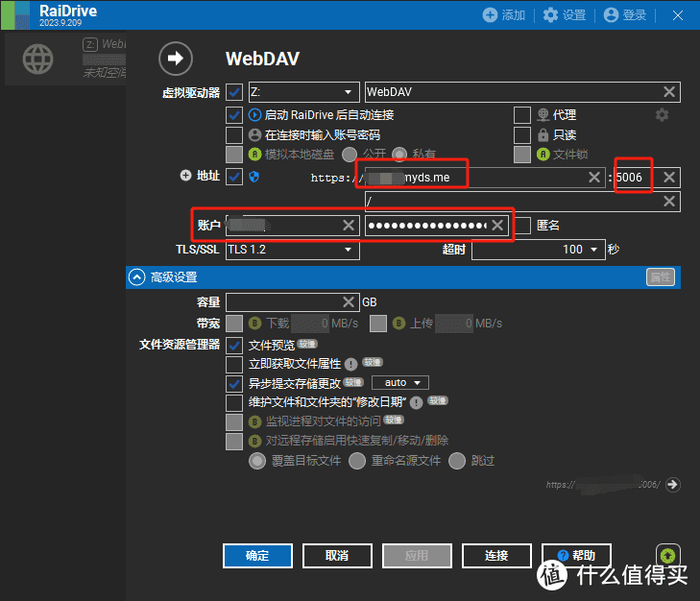Clear the path '/' field
The image size is (700, 601).
click(x=668, y=202)
